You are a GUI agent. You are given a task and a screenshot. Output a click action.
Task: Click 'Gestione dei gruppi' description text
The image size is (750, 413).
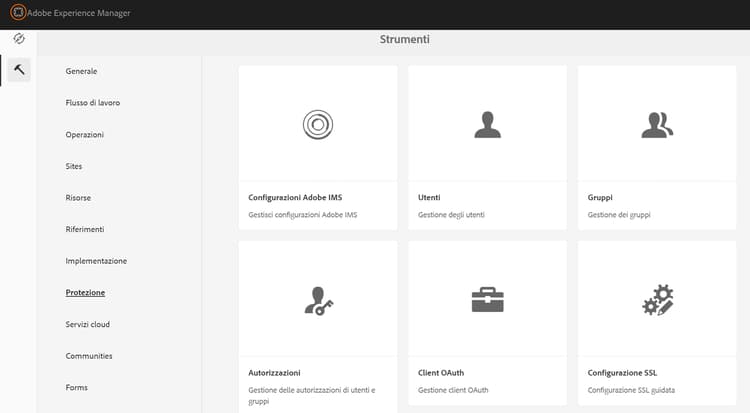pos(619,215)
